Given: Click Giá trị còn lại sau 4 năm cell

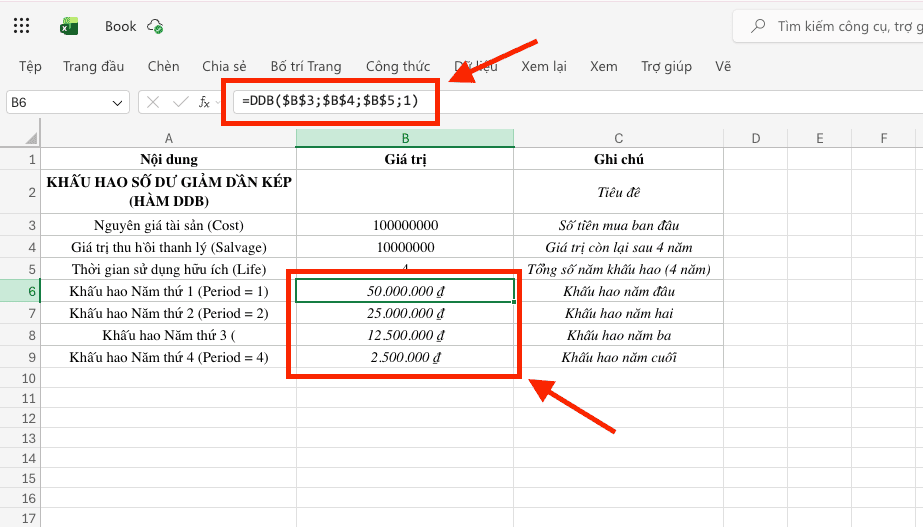Looking at the screenshot, I should click(x=619, y=247).
